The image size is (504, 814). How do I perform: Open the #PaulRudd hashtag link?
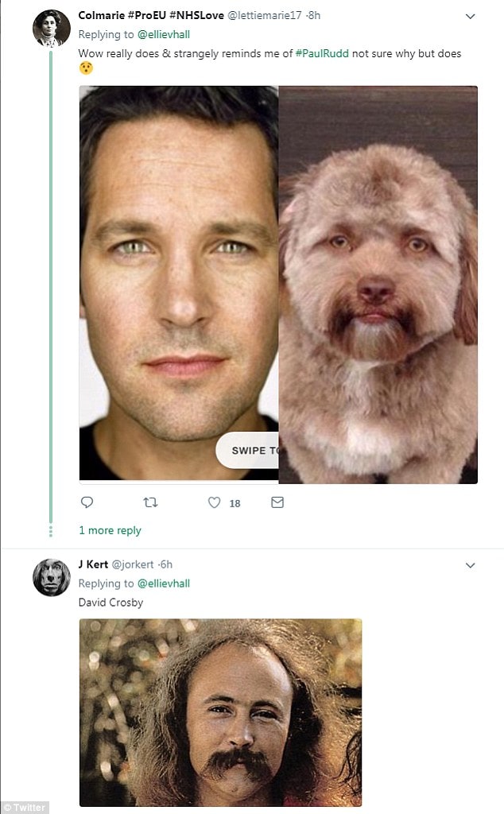pos(322,53)
